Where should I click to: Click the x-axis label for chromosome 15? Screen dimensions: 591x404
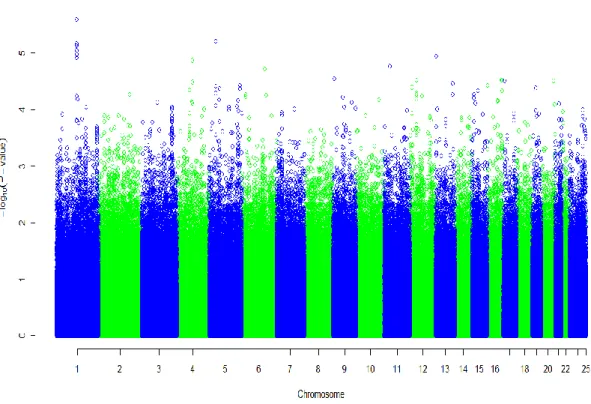[x=479, y=369]
